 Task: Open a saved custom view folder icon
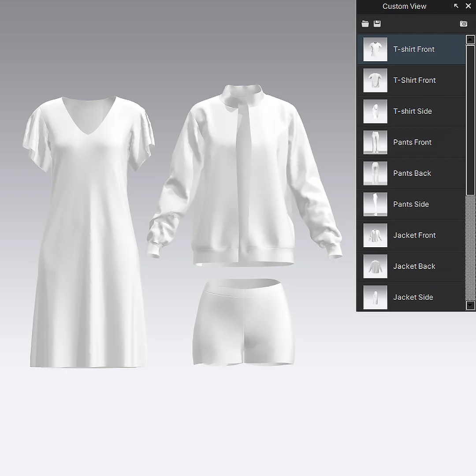coord(365,24)
